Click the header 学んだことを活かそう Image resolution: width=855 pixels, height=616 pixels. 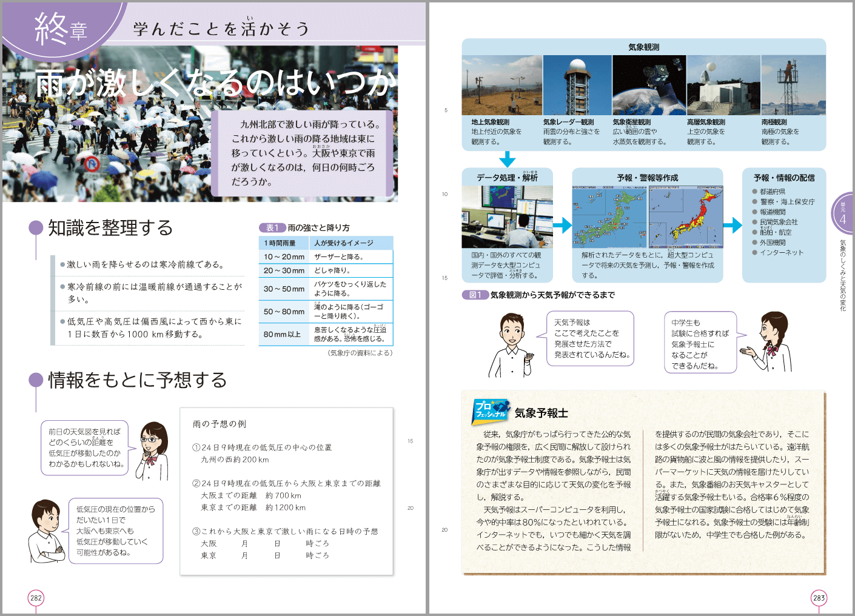221,28
